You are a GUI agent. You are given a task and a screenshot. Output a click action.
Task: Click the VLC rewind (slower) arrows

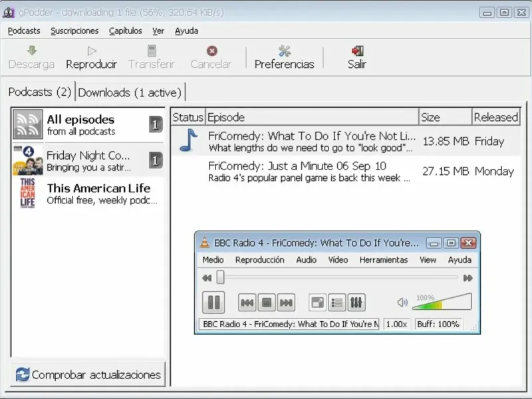pos(207,278)
